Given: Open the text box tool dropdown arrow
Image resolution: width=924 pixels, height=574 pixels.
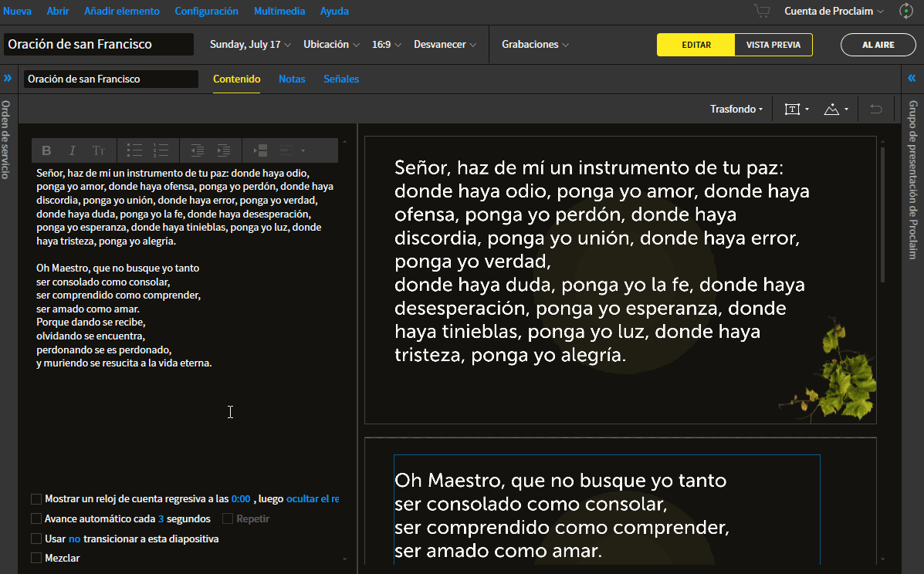Looking at the screenshot, I should tap(807, 109).
